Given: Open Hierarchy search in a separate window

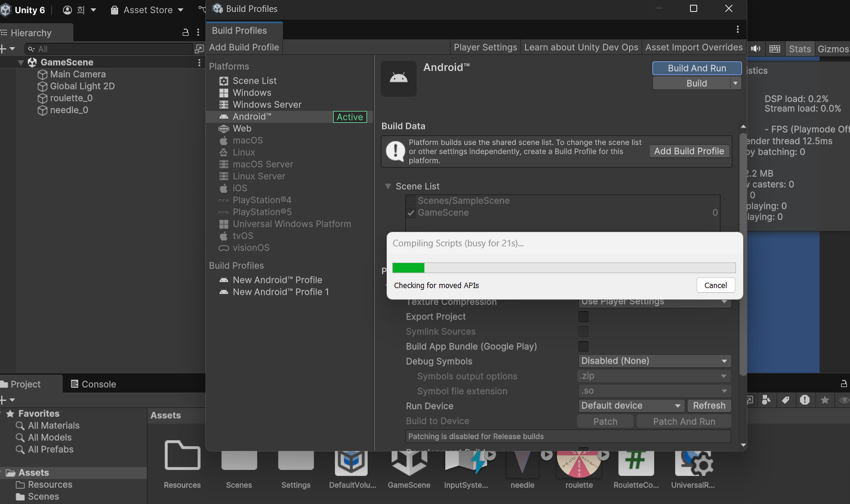Looking at the screenshot, I should pos(199,49).
